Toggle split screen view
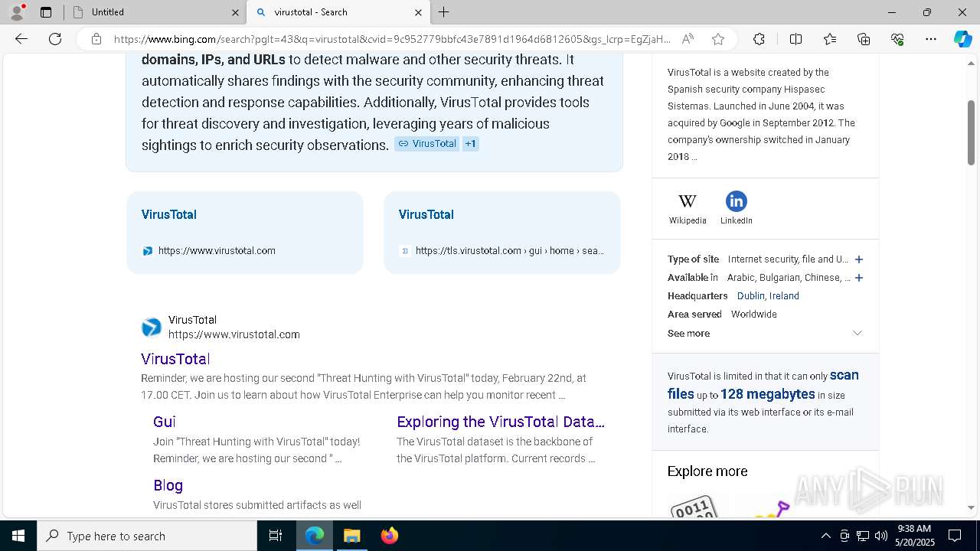Image resolution: width=980 pixels, height=551 pixels. pyautogui.click(x=795, y=39)
